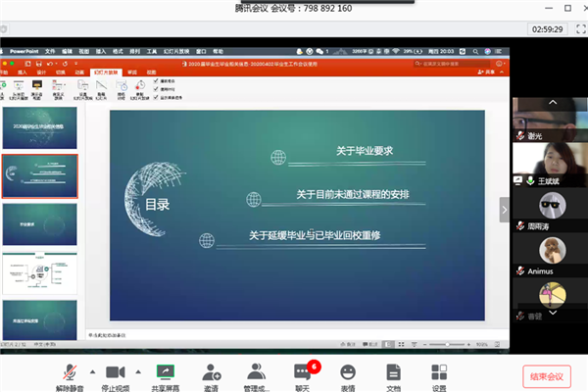This screenshot has width=588, height=392.
Task: Collapse the PowerPoint ribbon with caret
Action: (502, 72)
